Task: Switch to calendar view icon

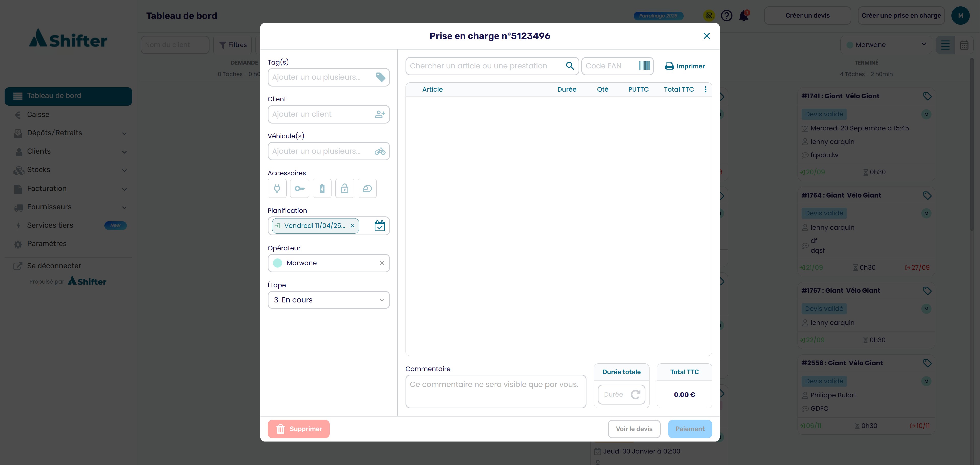Action: click(x=964, y=45)
